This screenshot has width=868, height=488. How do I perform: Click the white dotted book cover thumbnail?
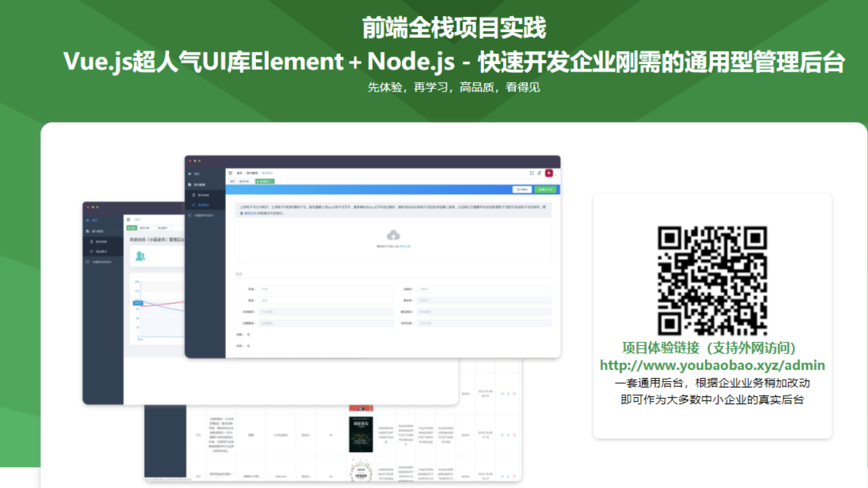click(x=361, y=471)
